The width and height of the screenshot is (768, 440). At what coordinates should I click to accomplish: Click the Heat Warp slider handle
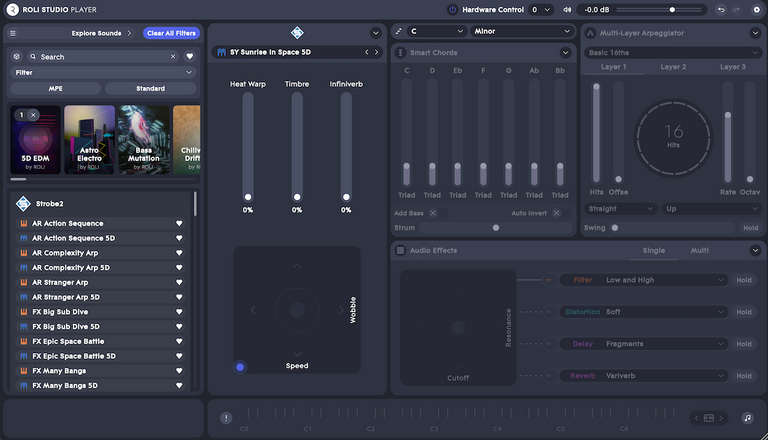point(248,197)
